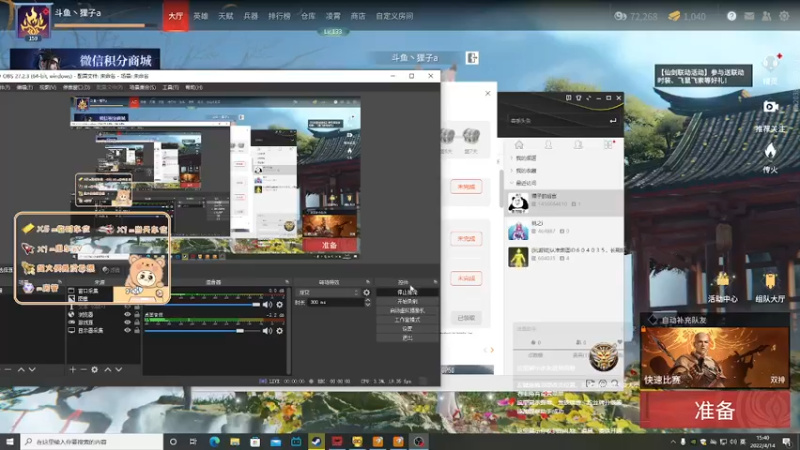Click the camera icon in game's right sidebar

[x=770, y=107]
